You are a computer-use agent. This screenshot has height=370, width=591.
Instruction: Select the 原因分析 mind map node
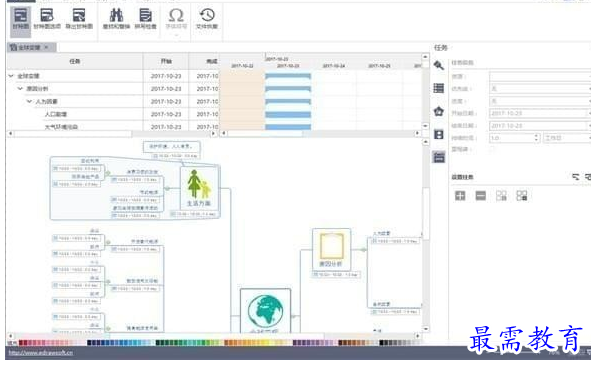[x=331, y=249]
